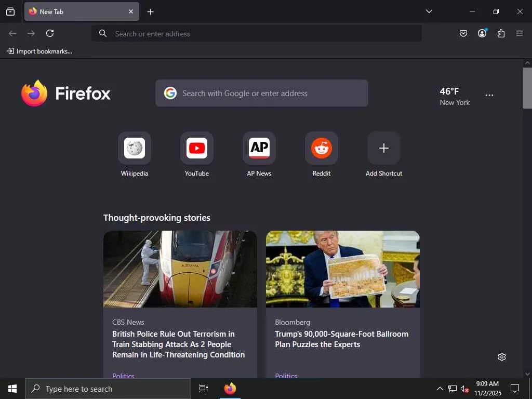Open British Police Rule Out Terrorism headline
Image resolution: width=532 pixels, height=399 pixels.
click(179, 344)
